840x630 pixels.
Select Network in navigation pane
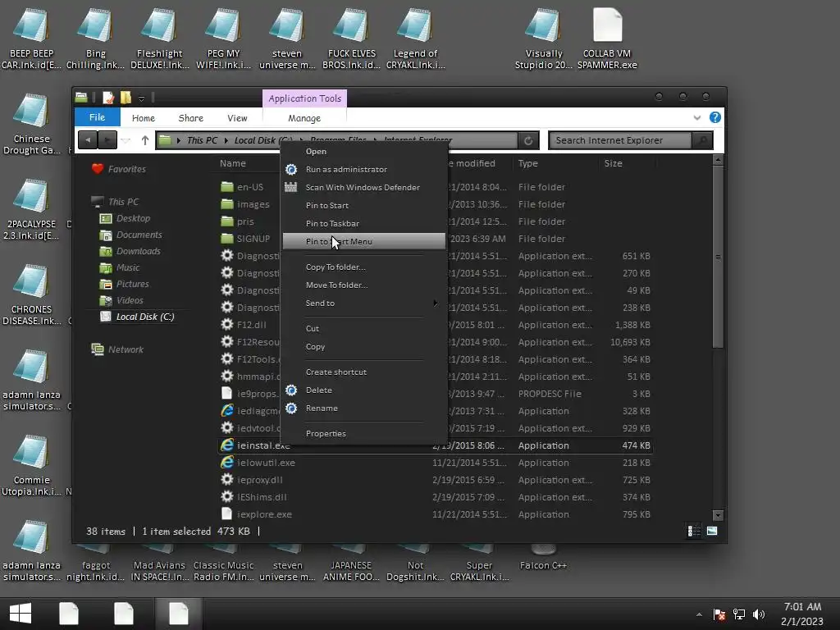point(126,349)
